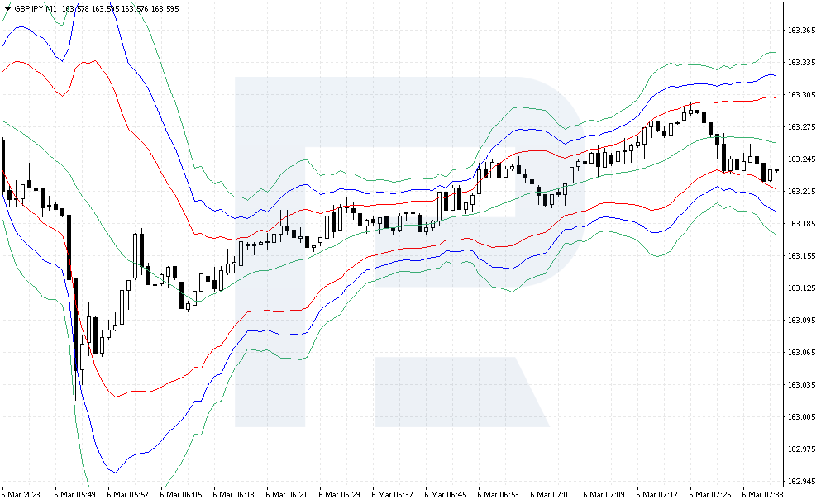Select the 6 Mar 06:37 time marker
The height and width of the screenshot is (504, 821).
point(392,495)
